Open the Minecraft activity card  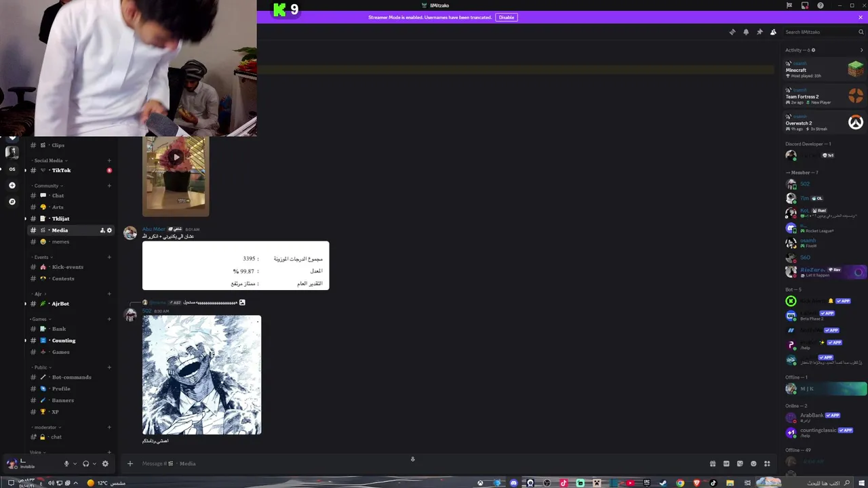click(824, 69)
